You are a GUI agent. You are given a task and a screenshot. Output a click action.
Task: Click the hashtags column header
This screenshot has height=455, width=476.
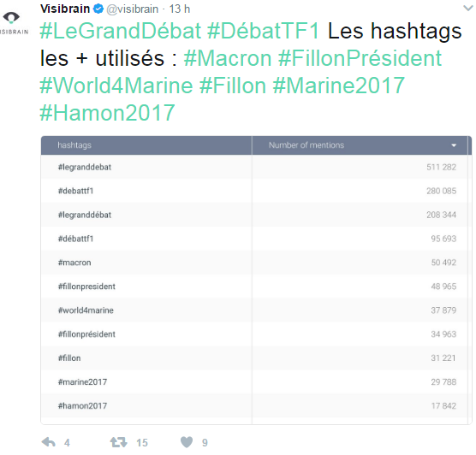146,145
